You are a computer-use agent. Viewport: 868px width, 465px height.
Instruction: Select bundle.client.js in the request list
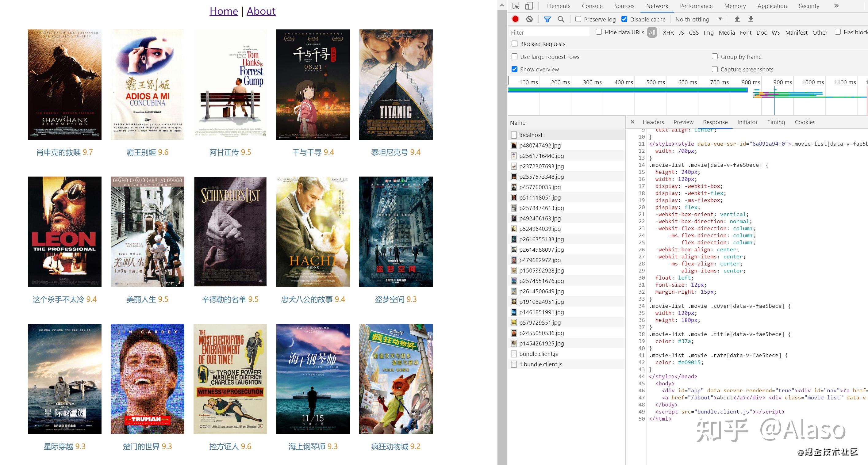[539, 353]
